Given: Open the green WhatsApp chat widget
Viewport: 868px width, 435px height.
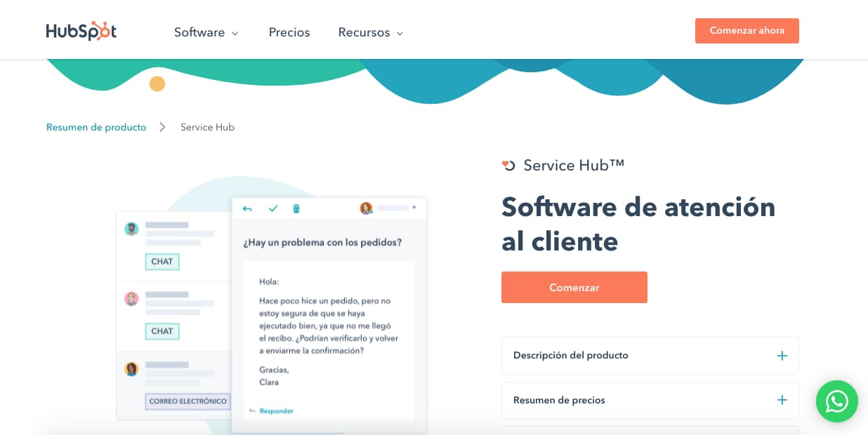Looking at the screenshot, I should (x=837, y=401).
